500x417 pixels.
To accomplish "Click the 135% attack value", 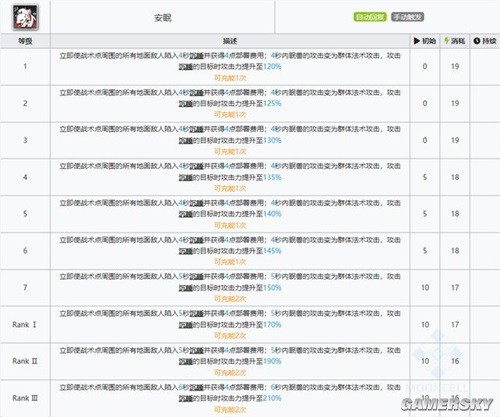I will [272, 177].
